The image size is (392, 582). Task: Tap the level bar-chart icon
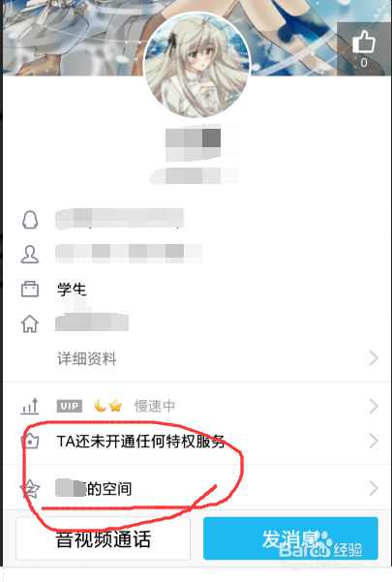click(x=30, y=406)
